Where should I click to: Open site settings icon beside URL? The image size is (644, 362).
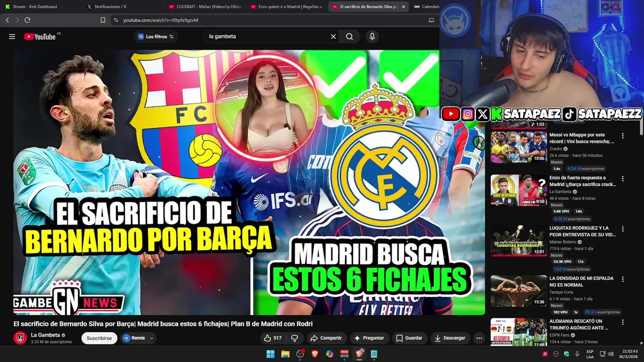coord(116,20)
